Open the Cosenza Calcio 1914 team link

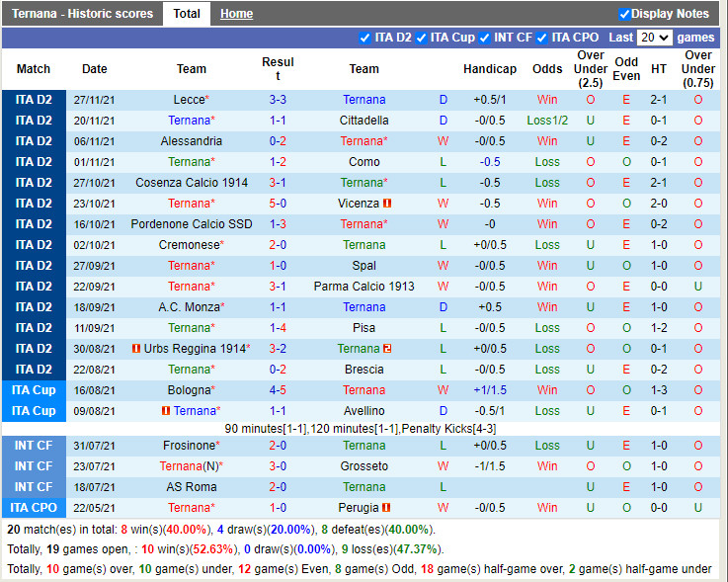(x=192, y=183)
